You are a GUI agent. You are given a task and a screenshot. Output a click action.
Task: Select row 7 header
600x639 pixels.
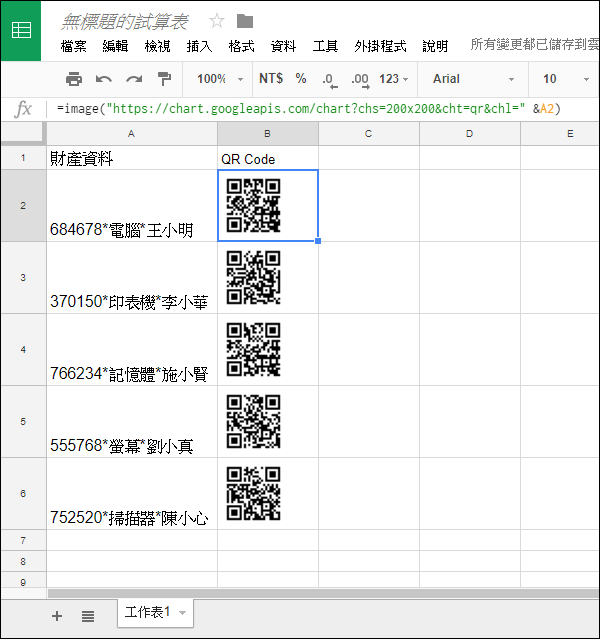click(23, 540)
